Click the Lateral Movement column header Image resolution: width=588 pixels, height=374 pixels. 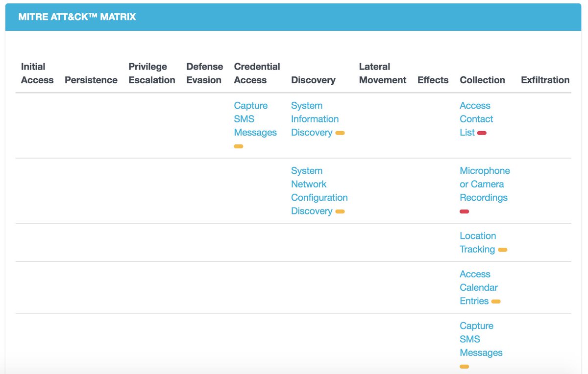pos(383,73)
